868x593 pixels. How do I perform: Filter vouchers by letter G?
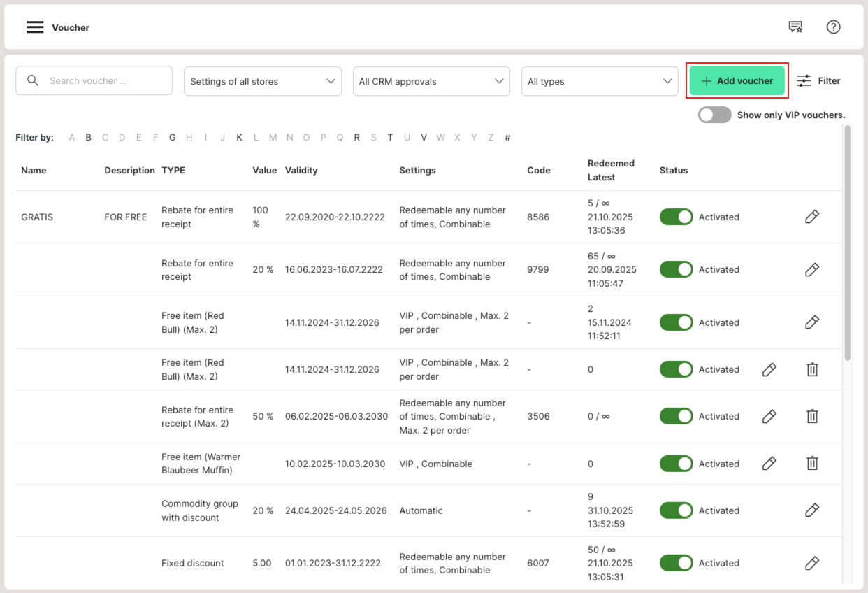[172, 138]
